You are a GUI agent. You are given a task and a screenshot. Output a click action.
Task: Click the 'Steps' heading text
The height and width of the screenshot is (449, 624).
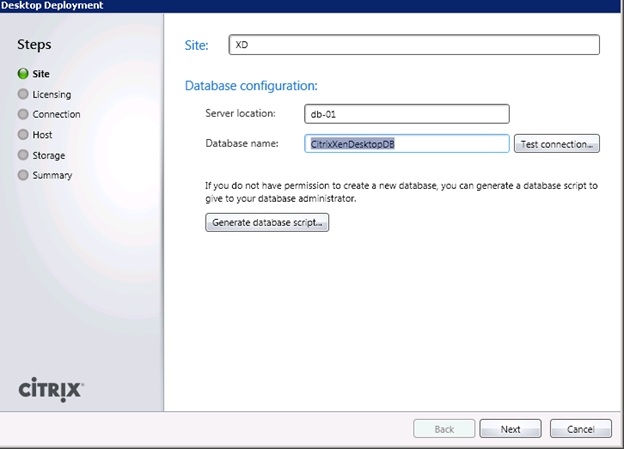34,45
